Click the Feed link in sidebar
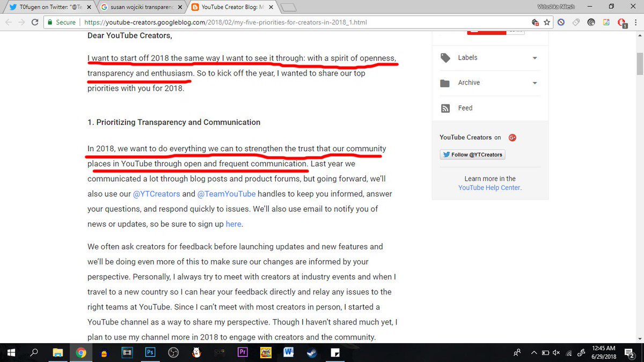The image size is (644, 362). 465,108
